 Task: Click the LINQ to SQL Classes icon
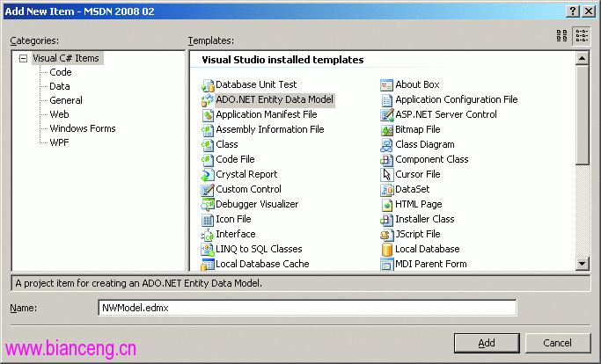pyautogui.click(x=208, y=249)
